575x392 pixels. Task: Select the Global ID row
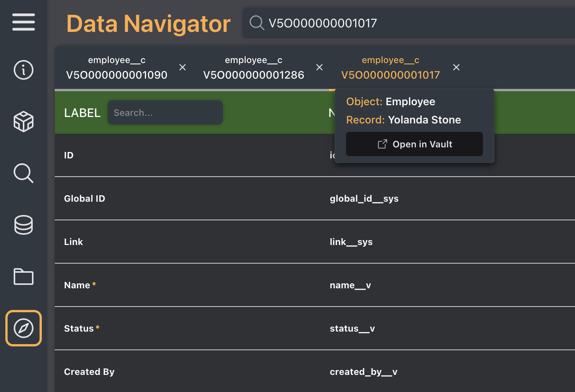coord(190,199)
